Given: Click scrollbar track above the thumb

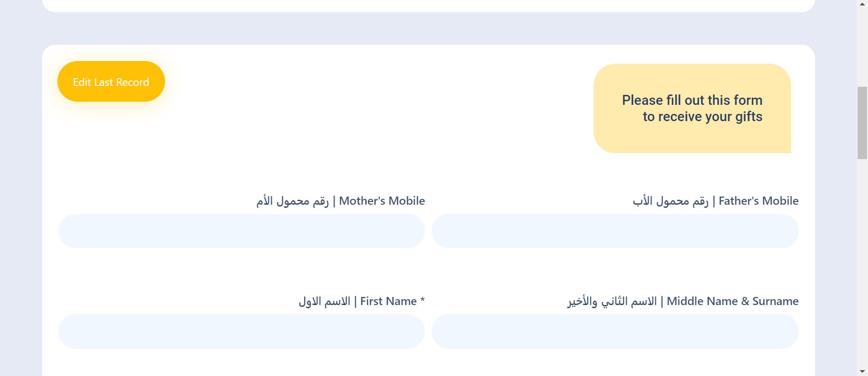Looking at the screenshot, I should click(x=862, y=45).
